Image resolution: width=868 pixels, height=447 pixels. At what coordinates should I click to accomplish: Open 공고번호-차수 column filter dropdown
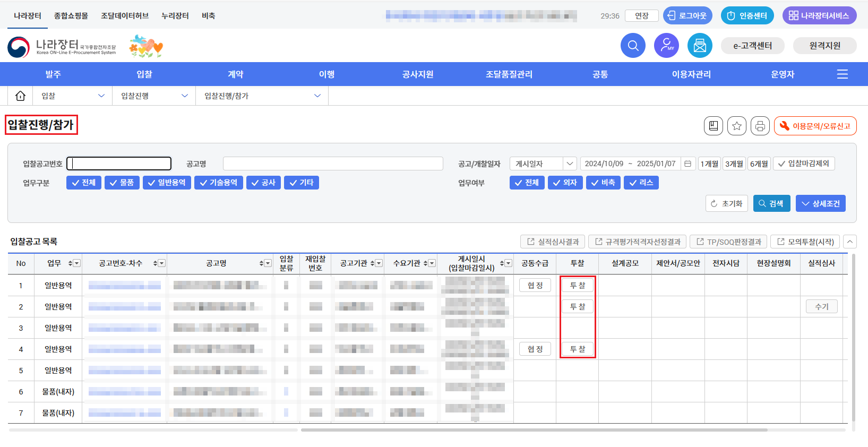pos(162,263)
